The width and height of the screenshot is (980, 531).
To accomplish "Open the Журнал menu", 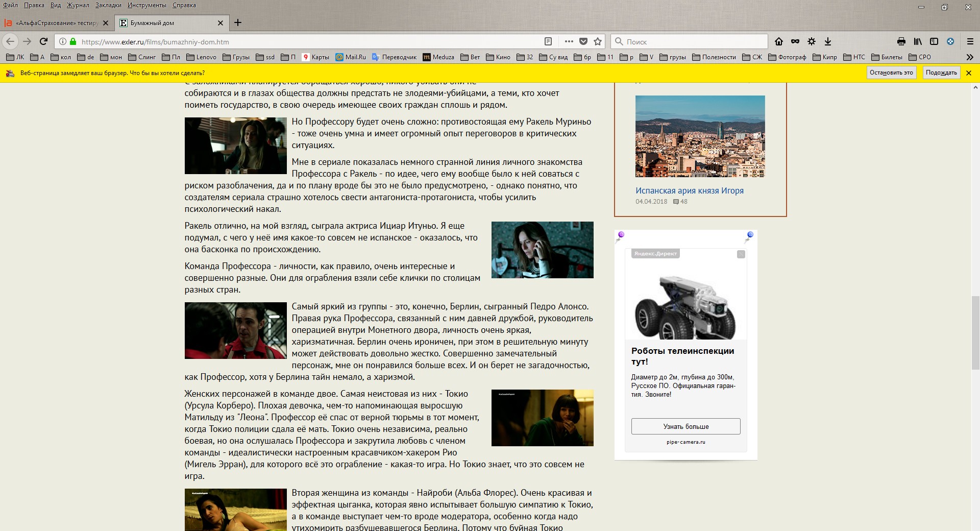I will click(78, 5).
